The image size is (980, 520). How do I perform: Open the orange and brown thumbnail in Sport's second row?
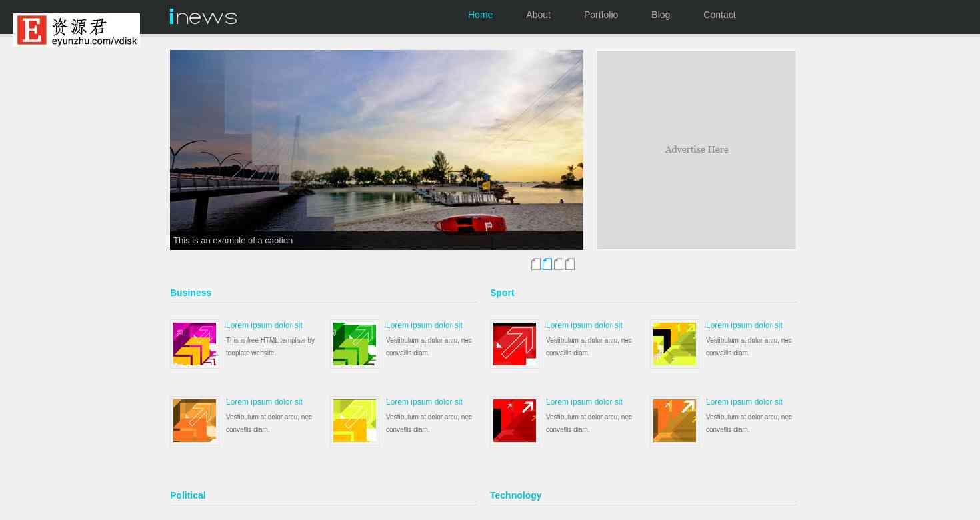(675, 421)
